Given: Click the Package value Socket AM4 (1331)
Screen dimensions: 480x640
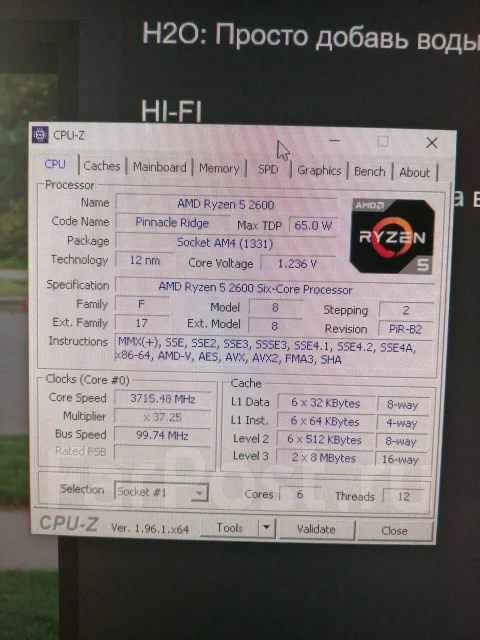Looking at the screenshot, I should point(226,243).
